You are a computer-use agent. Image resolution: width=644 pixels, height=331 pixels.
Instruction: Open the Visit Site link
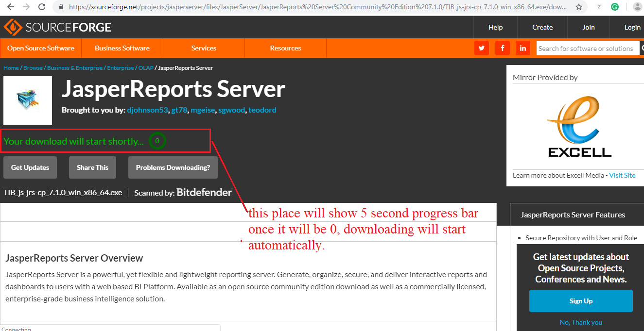pos(623,175)
